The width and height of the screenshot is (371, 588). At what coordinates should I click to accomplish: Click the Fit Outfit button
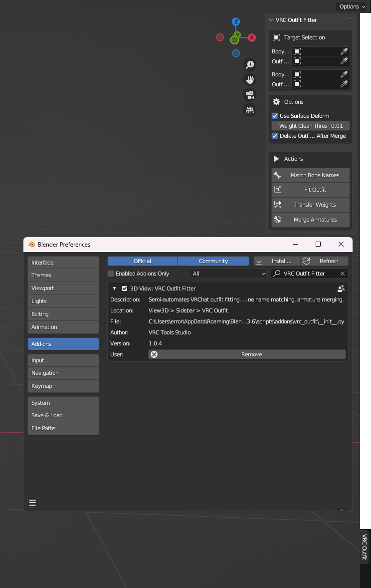(311, 190)
